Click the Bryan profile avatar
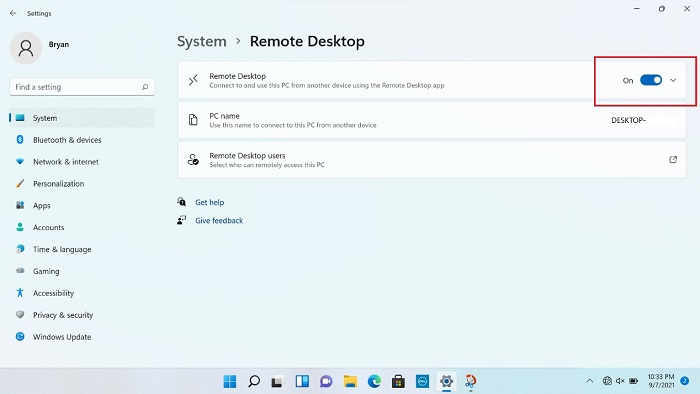The width and height of the screenshot is (700, 394). click(26, 48)
